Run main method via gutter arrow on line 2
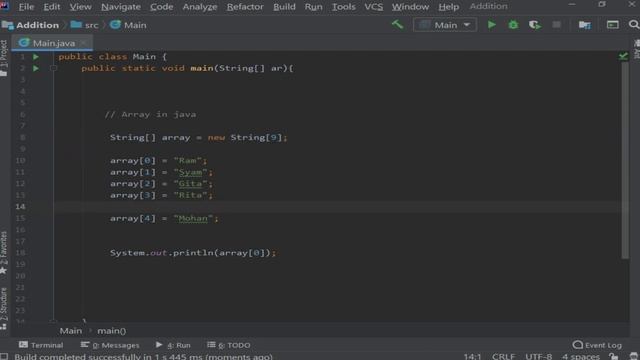 tap(36, 68)
